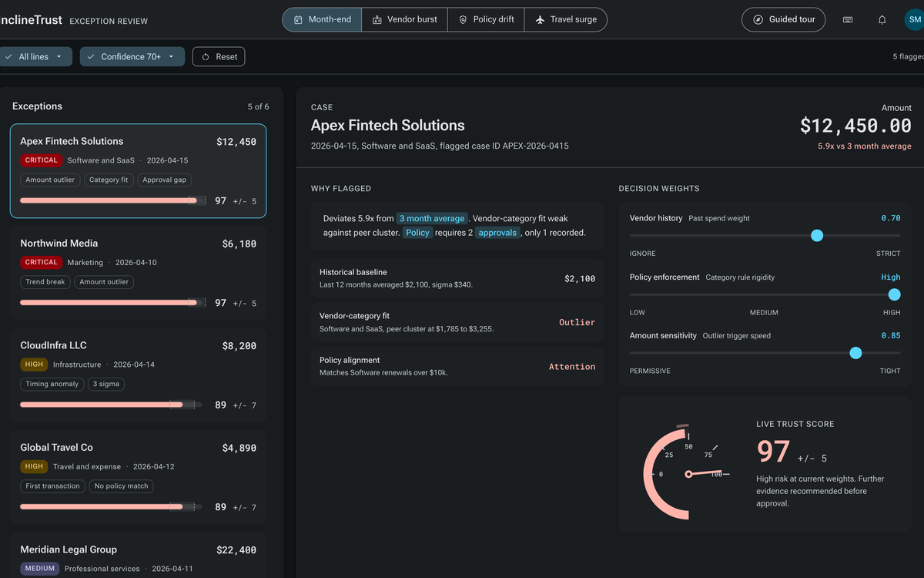Click the reset arrow icon
The image size is (924, 578).
206,57
